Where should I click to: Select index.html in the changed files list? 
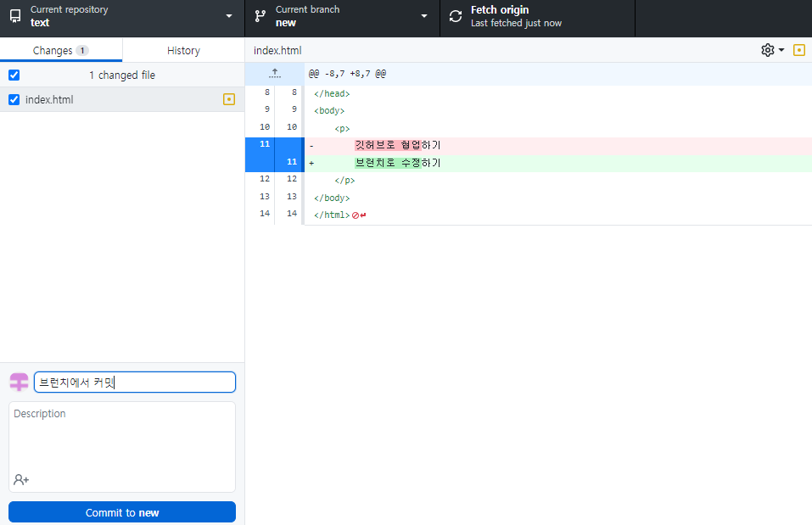click(122, 99)
